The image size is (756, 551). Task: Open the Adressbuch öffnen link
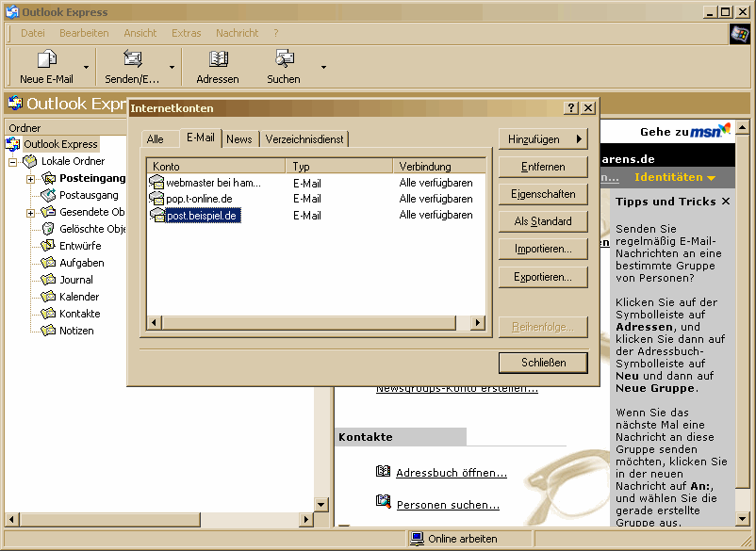point(452,473)
